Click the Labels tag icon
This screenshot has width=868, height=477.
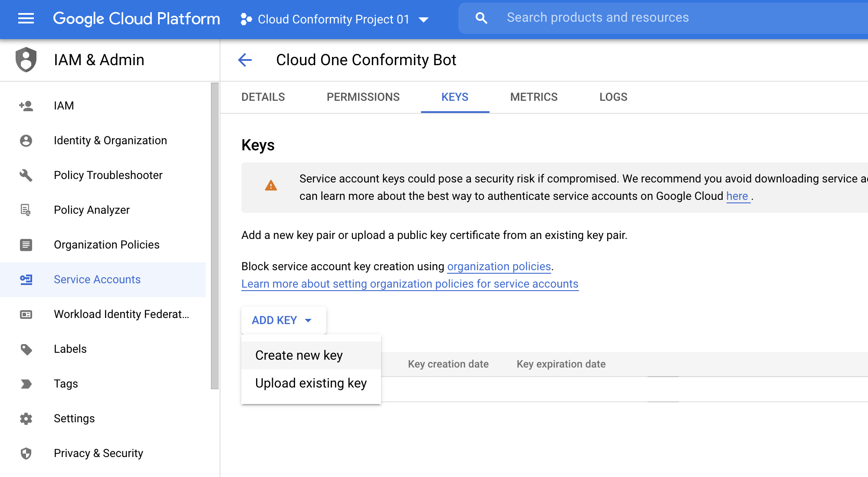pyautogui.click(x=26, y=349)
